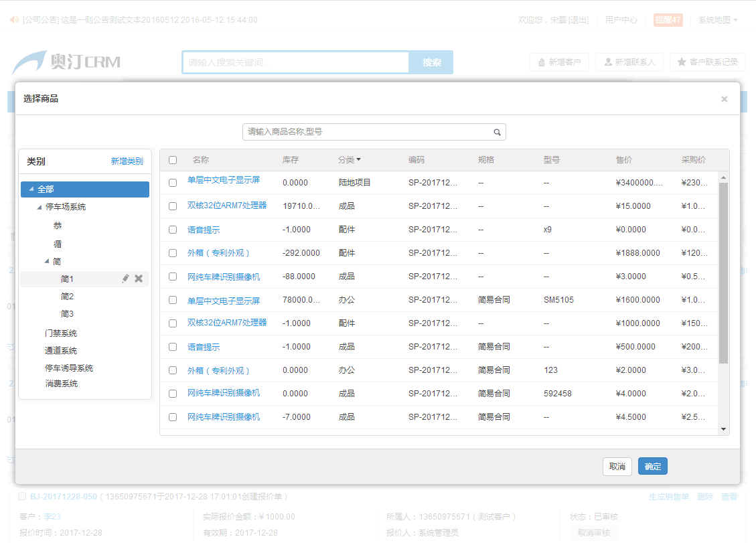
Task: Collapse the 简 category node
Action: point(47,262)
